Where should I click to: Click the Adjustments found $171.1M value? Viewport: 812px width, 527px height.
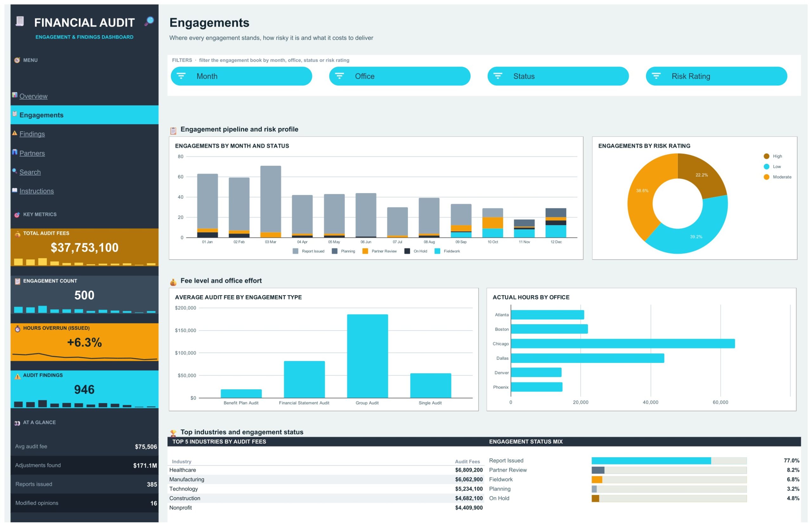[x=145, y=465]
